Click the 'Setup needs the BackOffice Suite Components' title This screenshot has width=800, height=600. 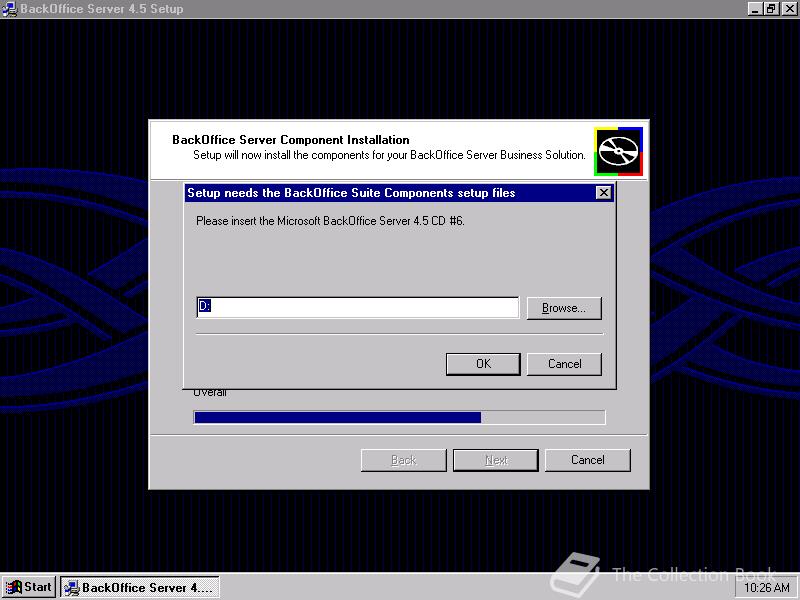point(351,193)
